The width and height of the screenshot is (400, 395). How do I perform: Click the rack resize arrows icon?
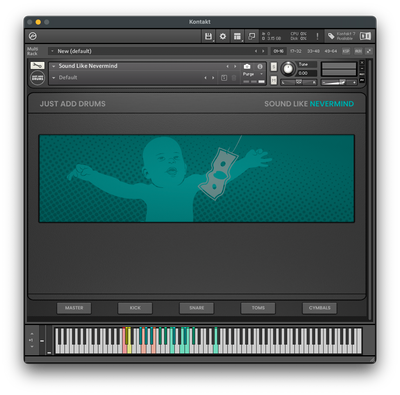click(x=368, y=51)
